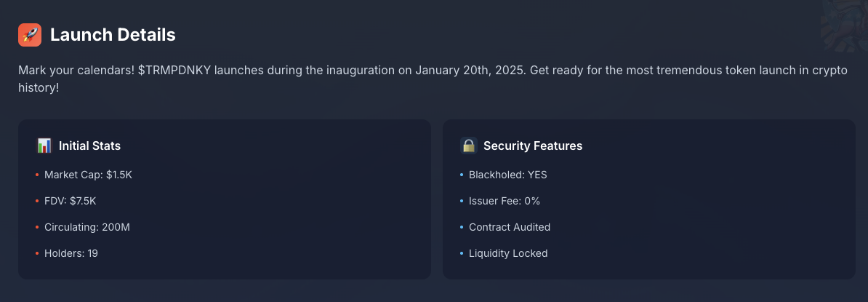Image resolution: width=868 pixels, height=302 pixels.
Task: Click the Holders: 19 list item
Action: pyautogui.click(x=71, y=253)
